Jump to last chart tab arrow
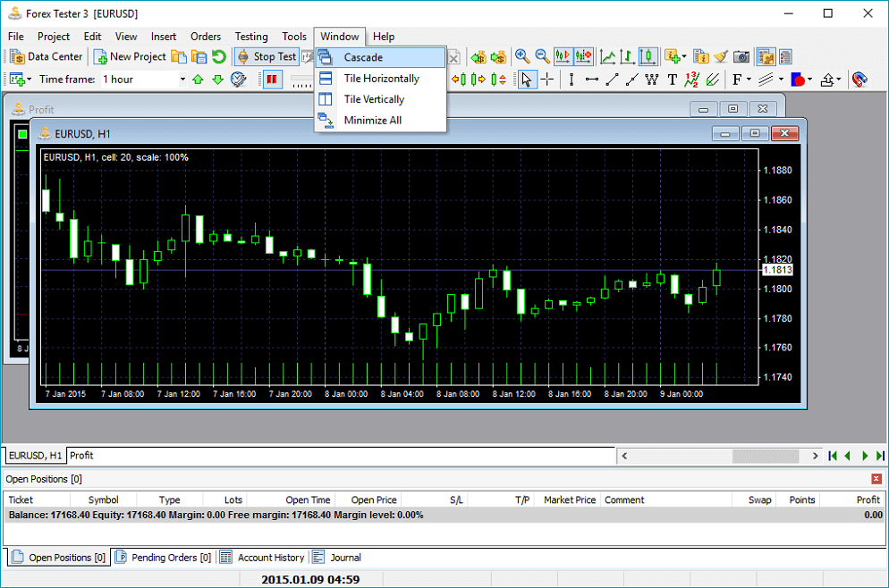 880,456
